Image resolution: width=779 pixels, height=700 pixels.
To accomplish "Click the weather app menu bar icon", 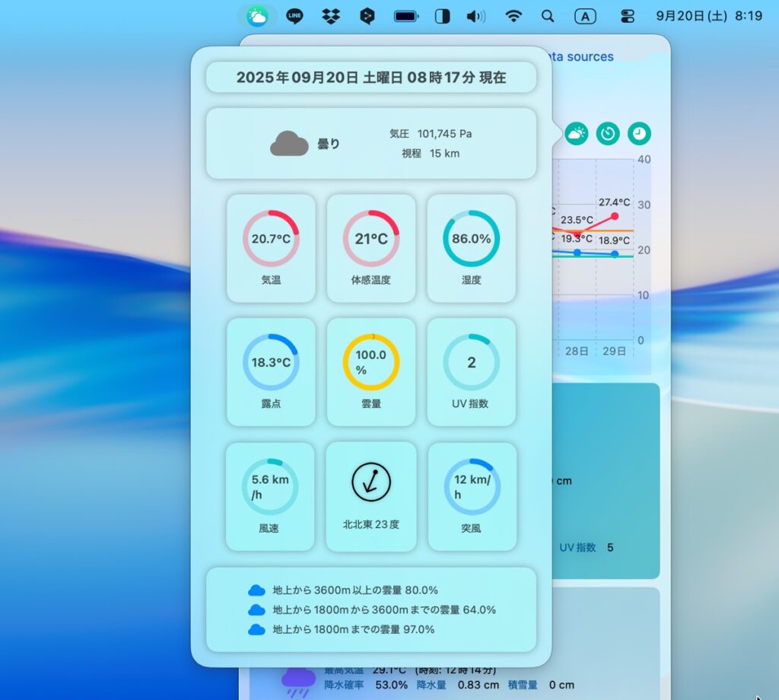I will click(257, 15).
